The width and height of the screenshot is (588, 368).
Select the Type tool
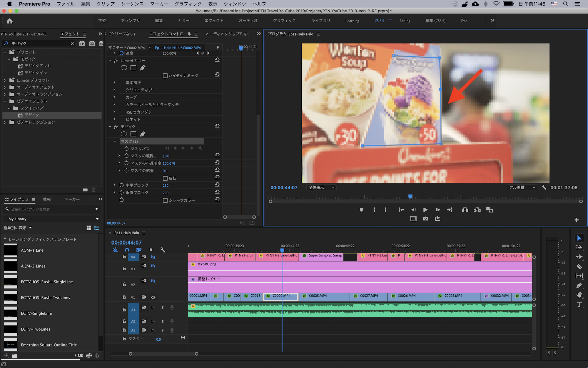tap(579, 304)
